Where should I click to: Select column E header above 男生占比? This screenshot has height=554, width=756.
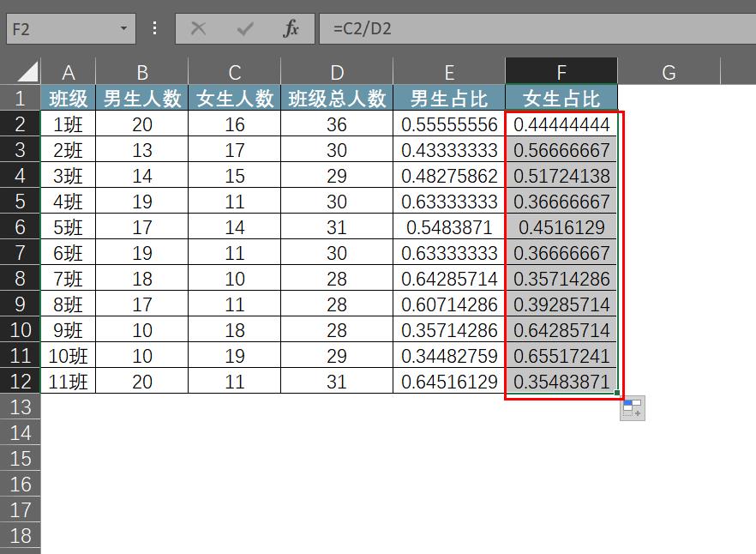pyautogui.click(x=449, y=72)
